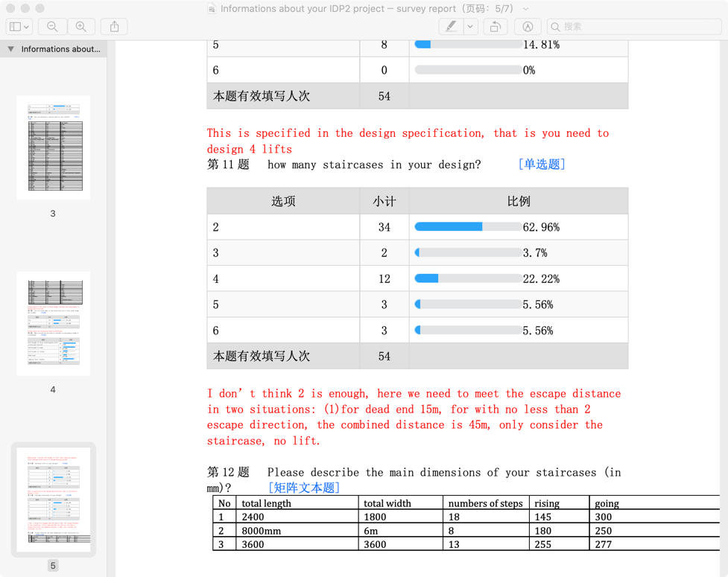Open highlight color options arrow
Viewport: 728px width, 577px height.
point(470,27)
